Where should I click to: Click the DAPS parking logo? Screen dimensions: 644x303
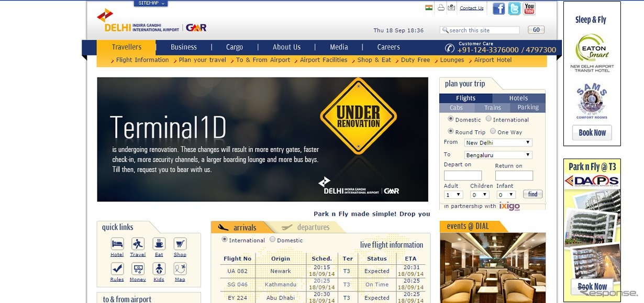[x=592, y=182]
